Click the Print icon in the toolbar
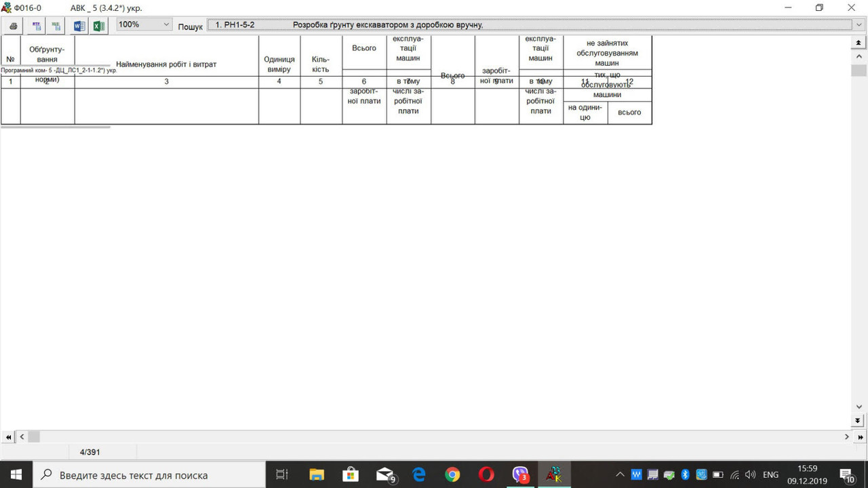 pyautogui.click(x=13, y=26)
